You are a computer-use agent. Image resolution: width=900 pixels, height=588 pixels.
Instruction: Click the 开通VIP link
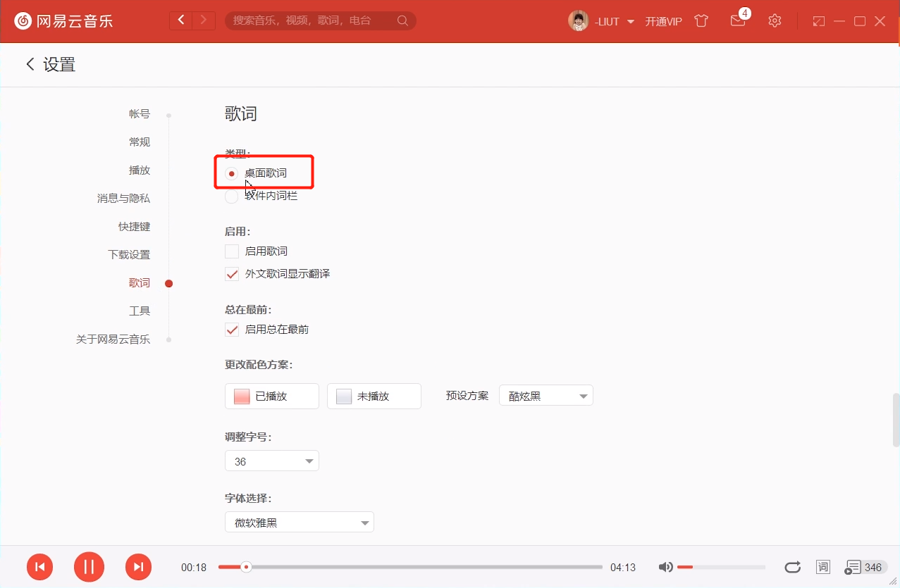[x=662, y=21]
